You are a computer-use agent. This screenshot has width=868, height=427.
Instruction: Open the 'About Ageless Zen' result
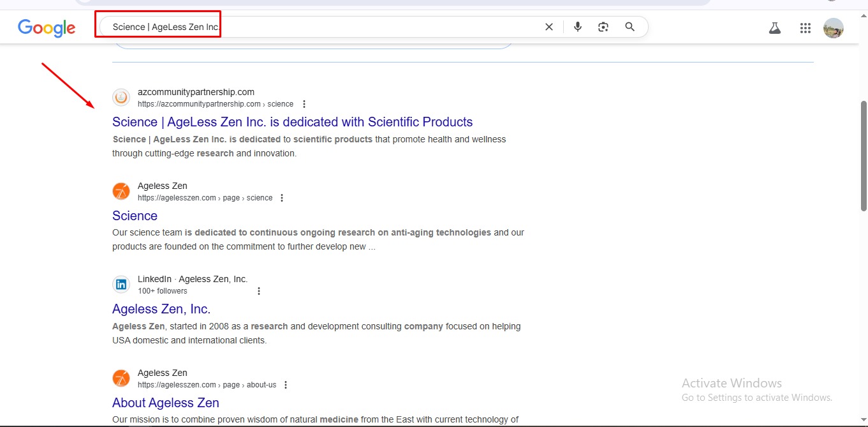pos(166,403)
